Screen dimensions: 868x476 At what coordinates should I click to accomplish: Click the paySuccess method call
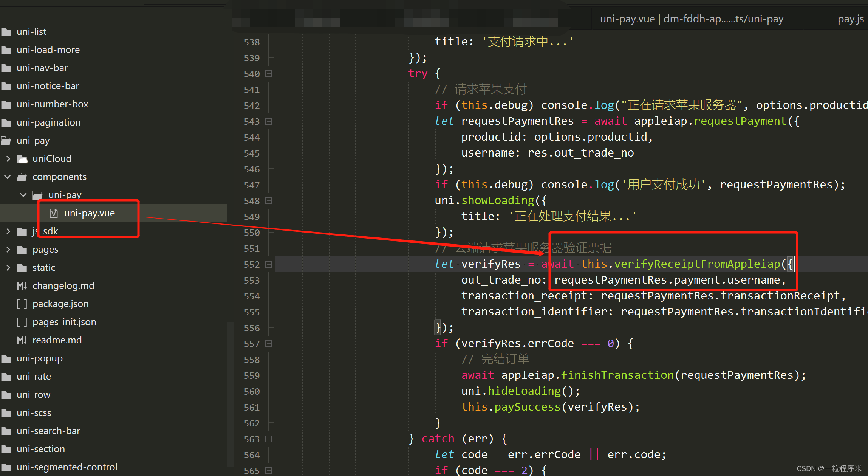(528, 407)
